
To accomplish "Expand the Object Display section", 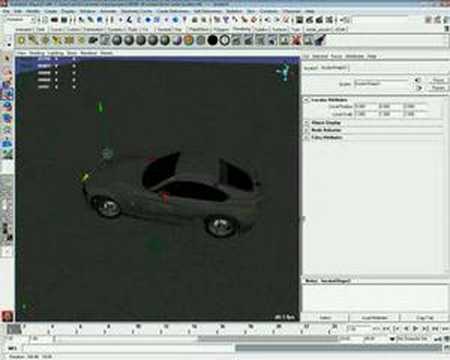I will [x=307, y=123].
